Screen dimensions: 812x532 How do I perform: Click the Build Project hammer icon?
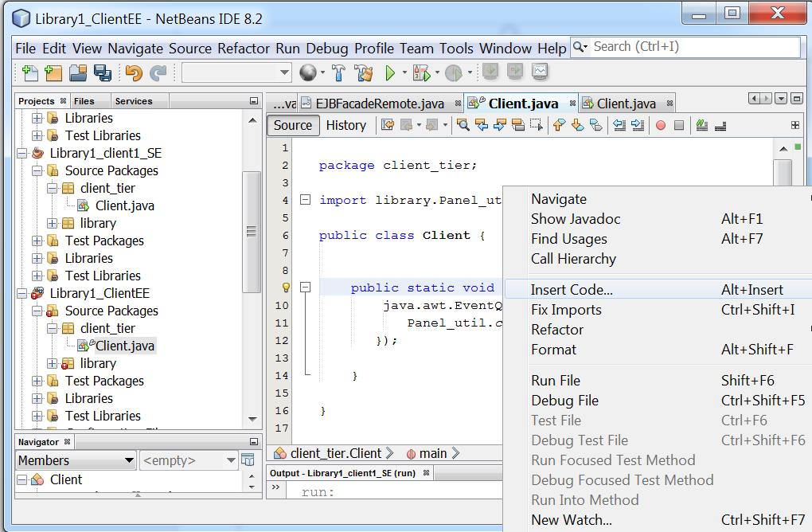(338, 73)
